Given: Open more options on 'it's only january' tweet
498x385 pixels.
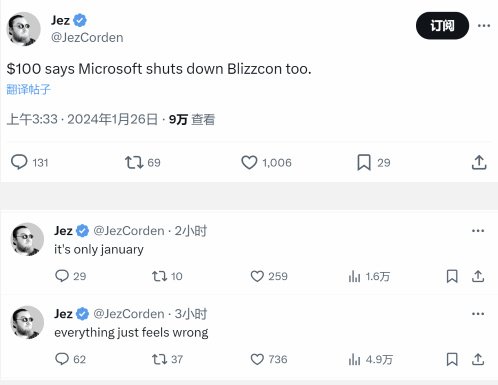Looking at the screenshot, I should [x=478, y=231].
